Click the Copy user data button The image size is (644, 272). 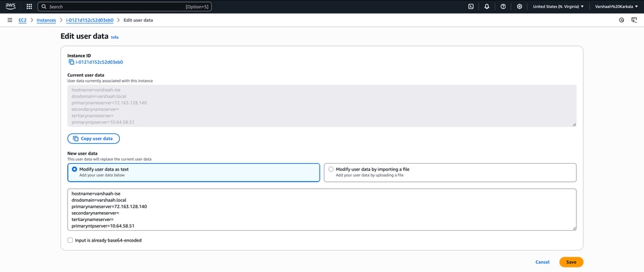pos(93,139)
